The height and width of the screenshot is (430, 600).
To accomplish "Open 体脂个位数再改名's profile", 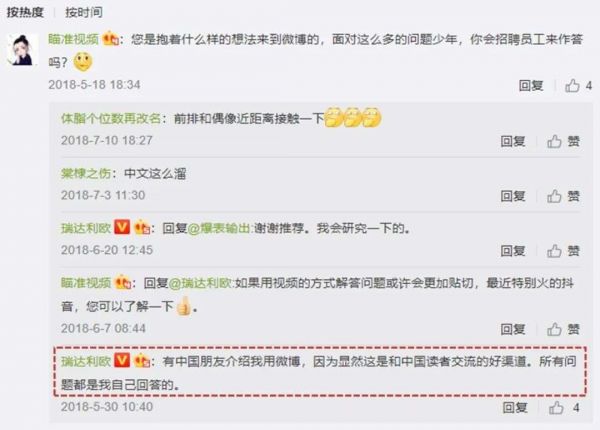I will click(111, 118).
